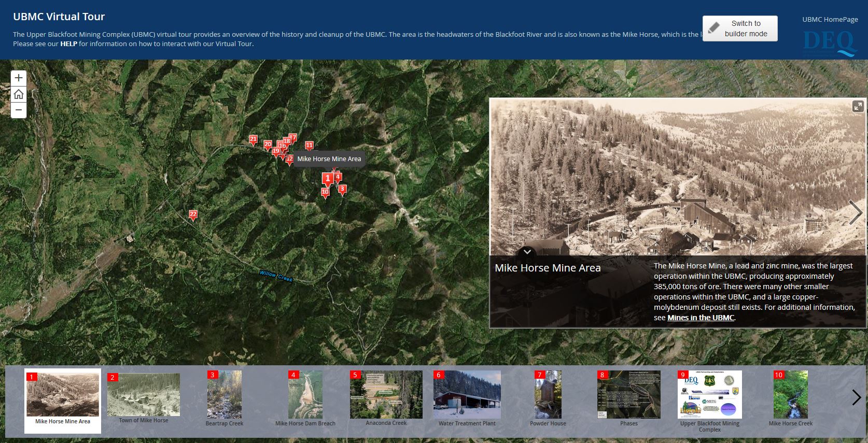Click map marker number 11
The height and width of the screenshot is (443, 868).
tap(310, 146)
